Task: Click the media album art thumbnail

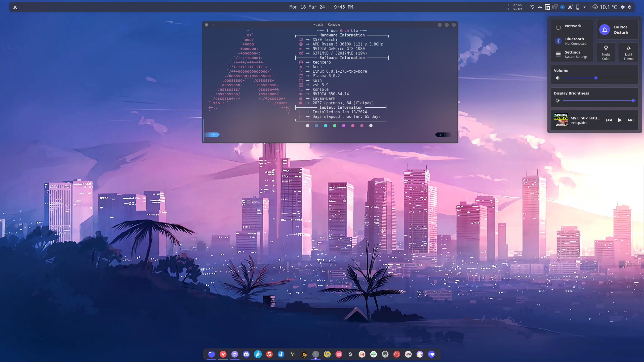Action: [561, 120]
